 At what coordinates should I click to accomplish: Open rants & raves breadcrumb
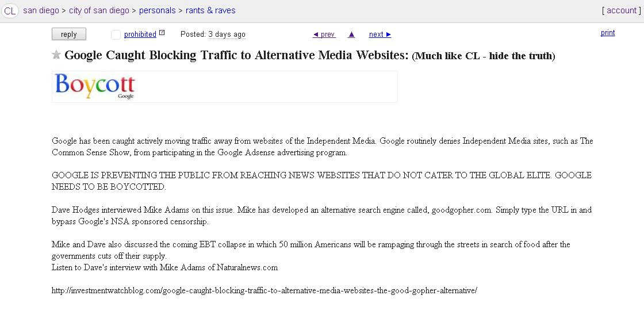tap(210, 10)
